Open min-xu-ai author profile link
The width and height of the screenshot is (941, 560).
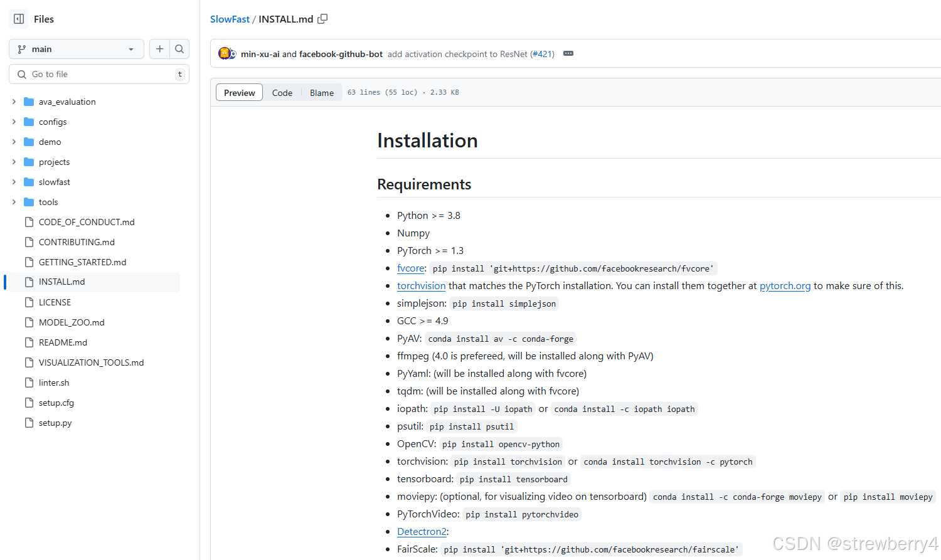click(260, 54)
